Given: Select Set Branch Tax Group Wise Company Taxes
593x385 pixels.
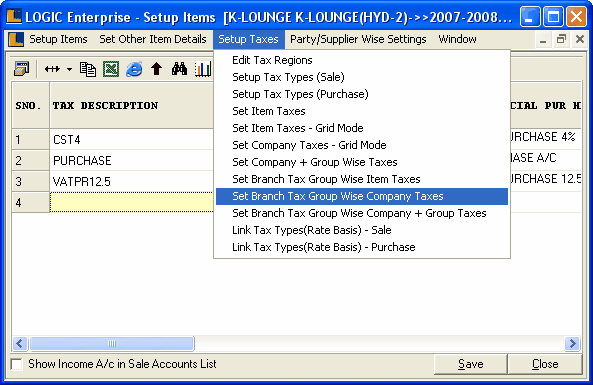Looking at the screenshot, I should point(362,196).
